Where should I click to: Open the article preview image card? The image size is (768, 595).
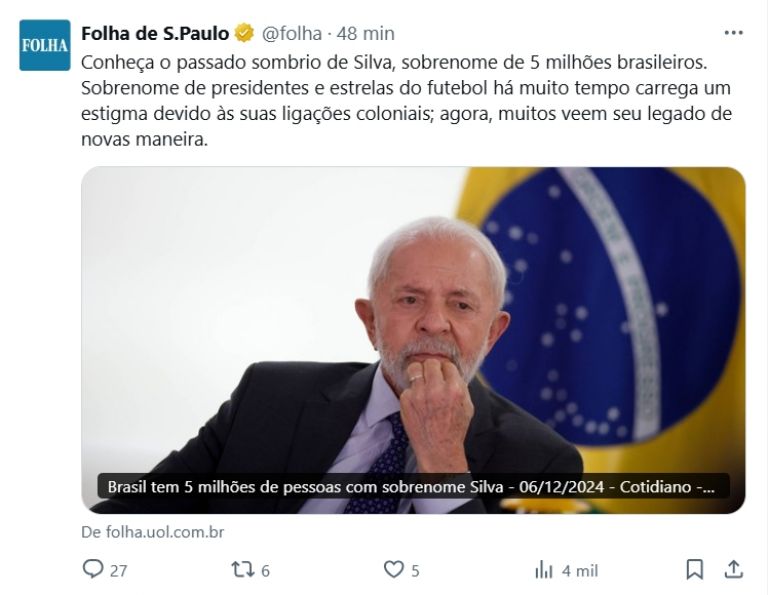pos(413,340)
